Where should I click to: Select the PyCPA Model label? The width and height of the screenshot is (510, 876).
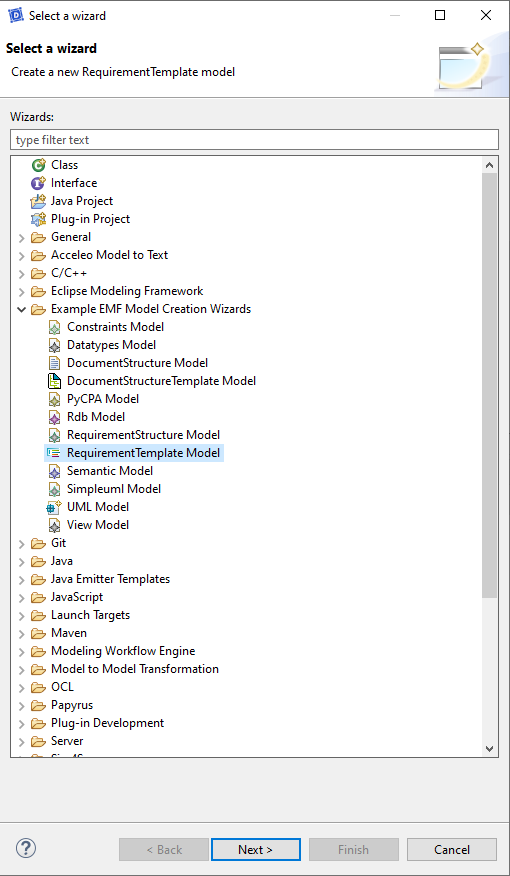pyautogui.click(x=103, y=399)
